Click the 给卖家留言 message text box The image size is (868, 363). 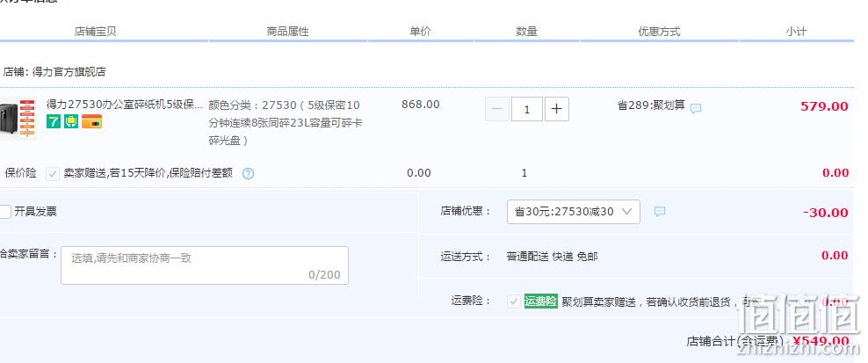(205, 265)
